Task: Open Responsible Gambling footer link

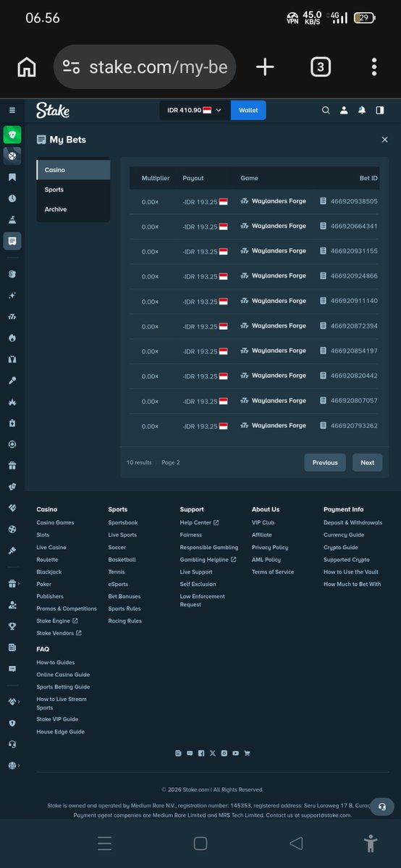Action: click(209, 548)
